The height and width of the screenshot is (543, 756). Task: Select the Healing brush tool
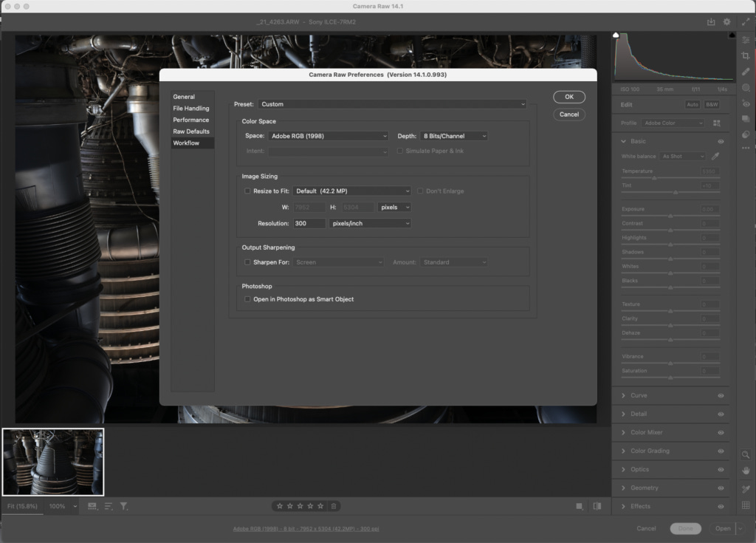pos(746,72)
